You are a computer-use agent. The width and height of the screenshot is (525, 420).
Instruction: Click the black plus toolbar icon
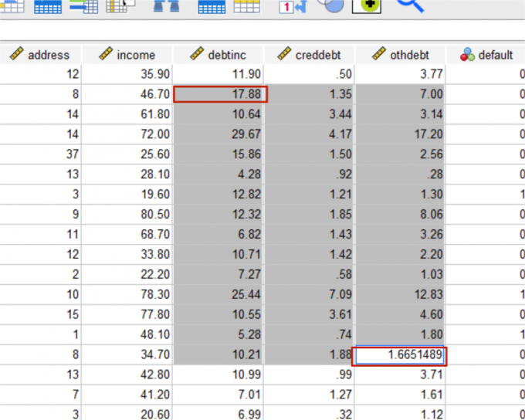(367, 5)
